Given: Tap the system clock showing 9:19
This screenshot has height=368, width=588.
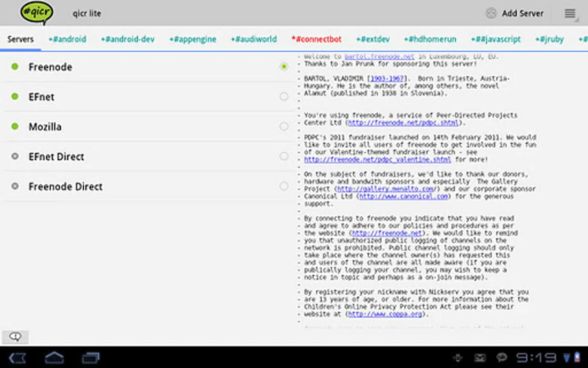Looking at the screenshot, I should coord(536,358).
